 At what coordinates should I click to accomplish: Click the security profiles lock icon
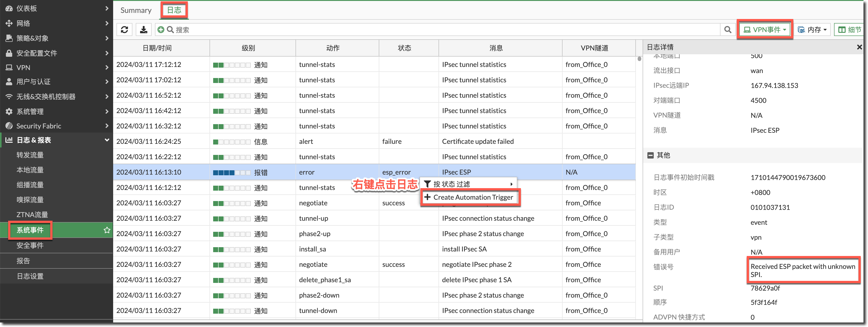(x=9, y=53)
